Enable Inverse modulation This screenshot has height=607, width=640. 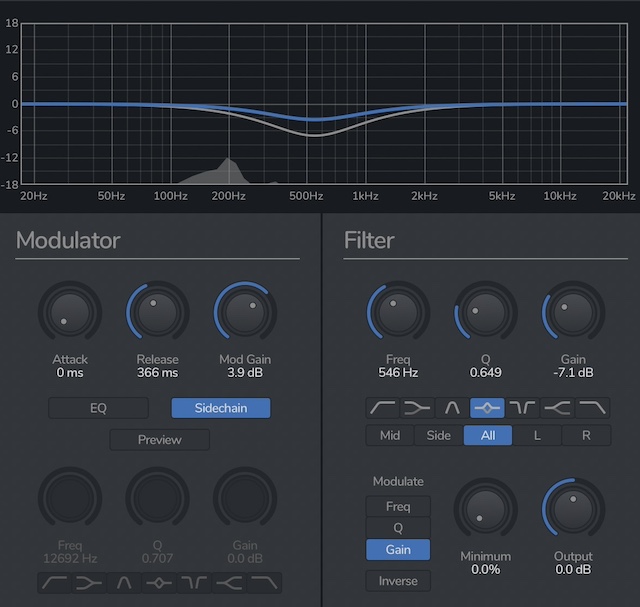click(x=398, y=581)
